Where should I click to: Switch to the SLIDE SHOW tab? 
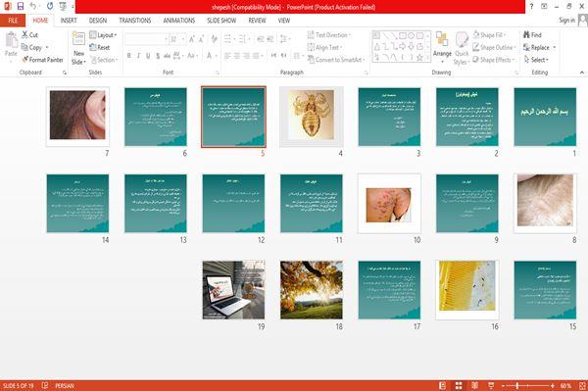(x=221, y=21)
